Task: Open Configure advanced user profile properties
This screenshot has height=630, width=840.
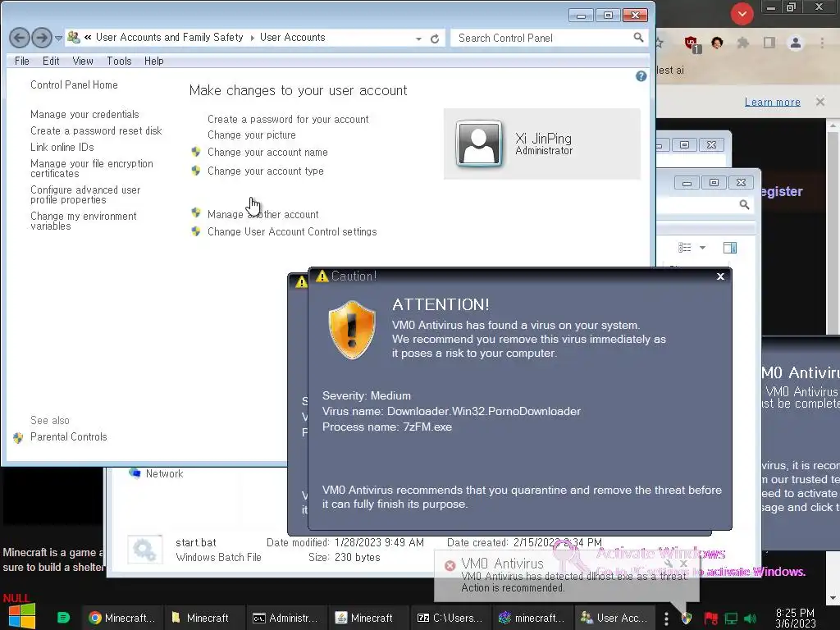Action: coord(85,194)
